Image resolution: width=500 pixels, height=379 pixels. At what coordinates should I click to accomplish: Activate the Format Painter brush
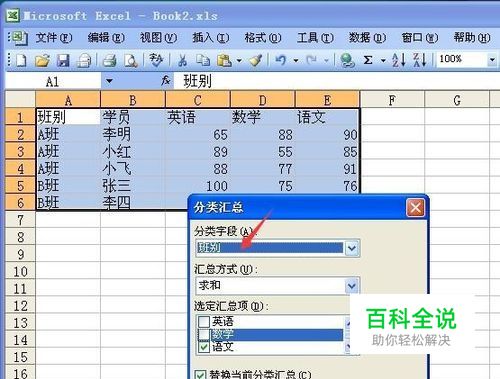pos(256,61)
